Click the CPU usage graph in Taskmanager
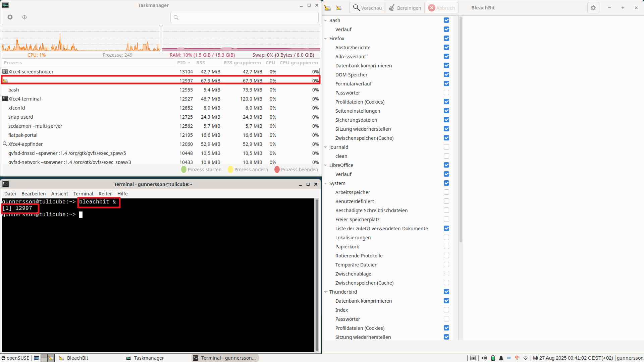 tap(81, 38)
